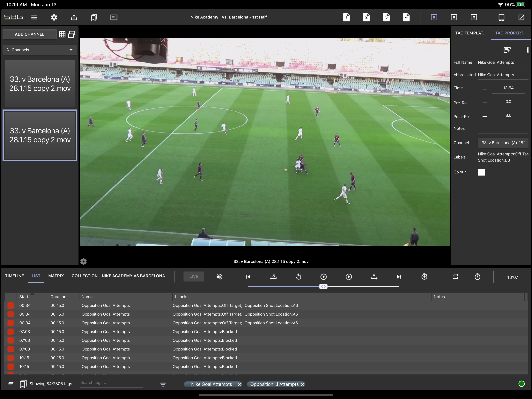Show channels in stacked windows view
Screen dimensions: 532x399
coord(72,34)
